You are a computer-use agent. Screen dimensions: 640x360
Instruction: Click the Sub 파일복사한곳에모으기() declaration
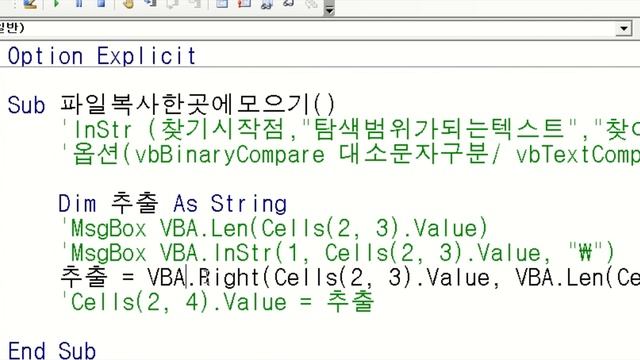[171, 104]
